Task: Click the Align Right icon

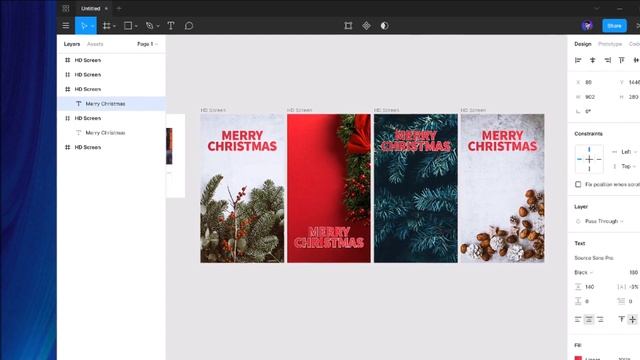Action: pyautogui.click(x=607, y=60)
